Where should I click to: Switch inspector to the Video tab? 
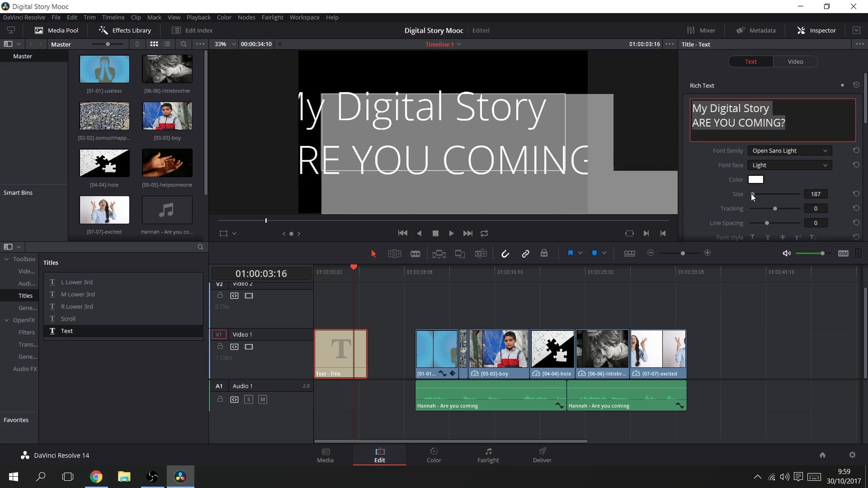(x=795, y=61)
